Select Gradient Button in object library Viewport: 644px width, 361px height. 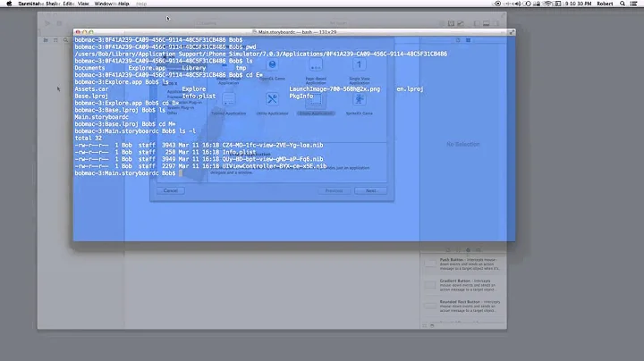pyautogui.click(x=463, y=285)
